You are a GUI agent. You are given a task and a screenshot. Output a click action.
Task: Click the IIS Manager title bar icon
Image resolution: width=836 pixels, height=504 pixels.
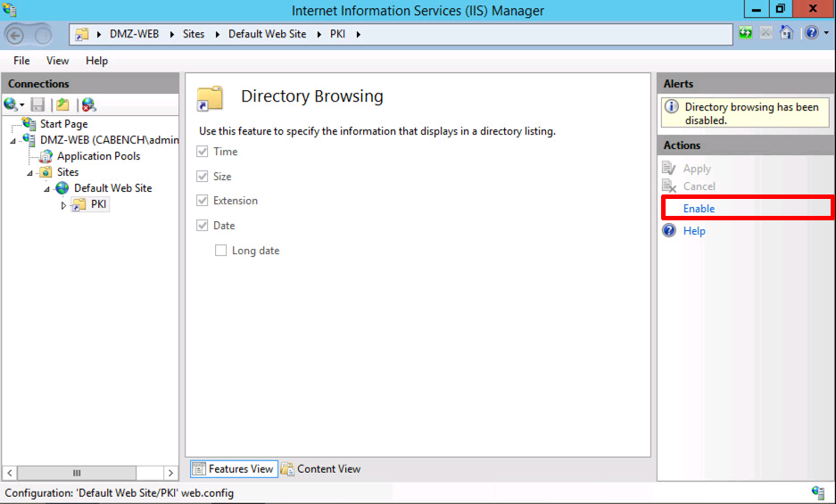(x=10, y=10)
